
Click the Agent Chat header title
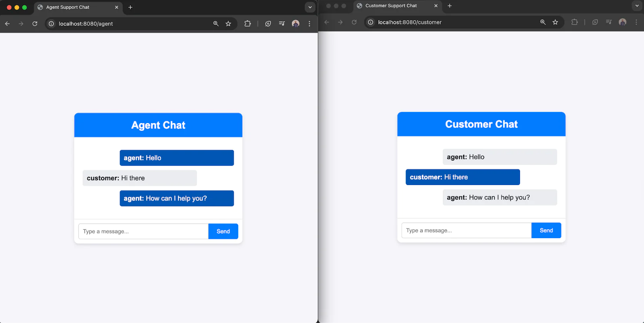pos(158,125)
